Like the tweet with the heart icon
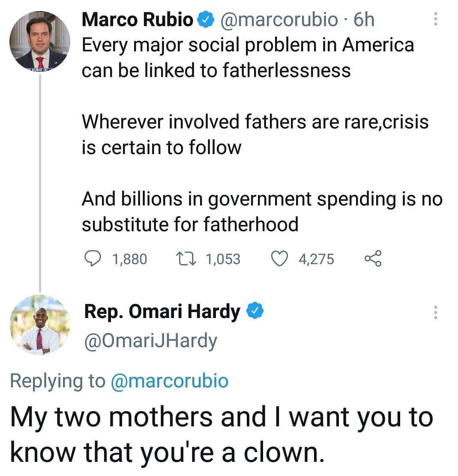Viewport: 458px width, 476px height. (281, 259)
